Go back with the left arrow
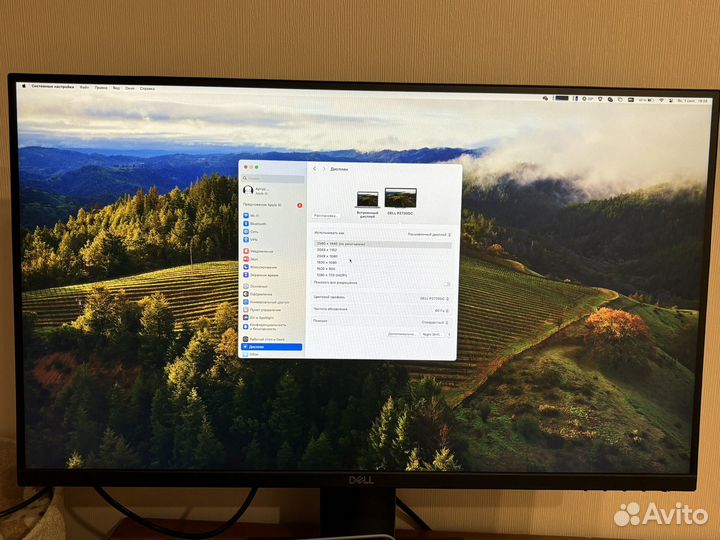The image size is (720, 540). click(315, 169)
